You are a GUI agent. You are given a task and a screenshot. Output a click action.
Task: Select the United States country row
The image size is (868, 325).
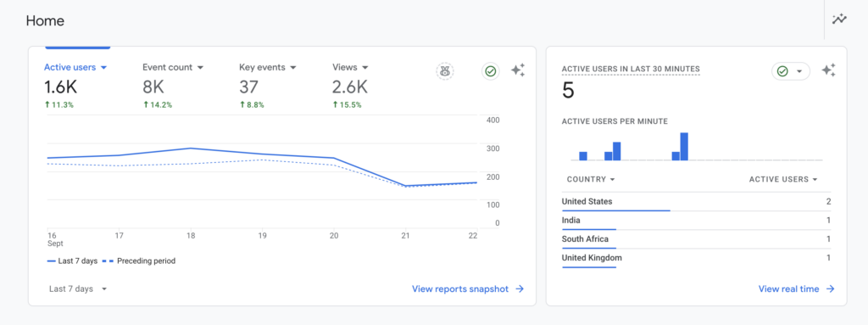coord(697,202)
